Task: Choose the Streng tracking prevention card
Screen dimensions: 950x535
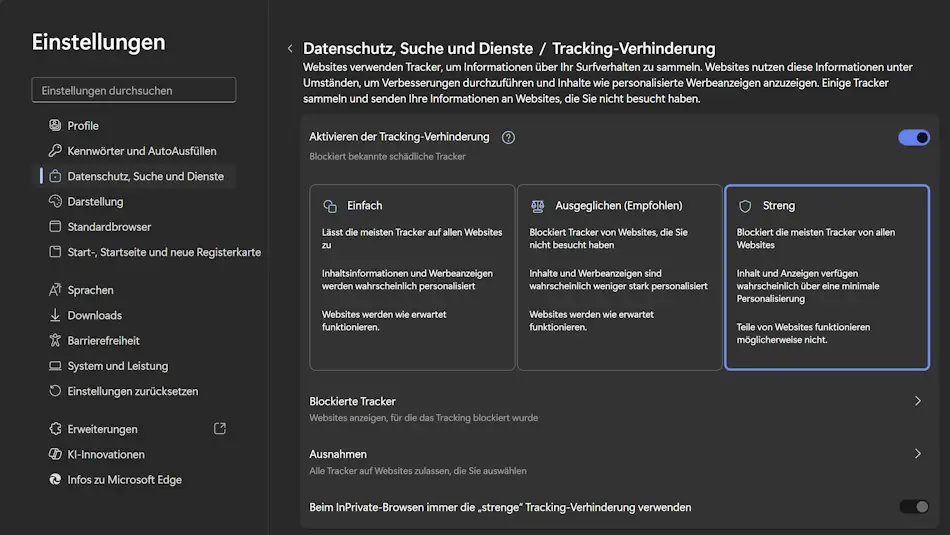Action: (x=827, y=277)
